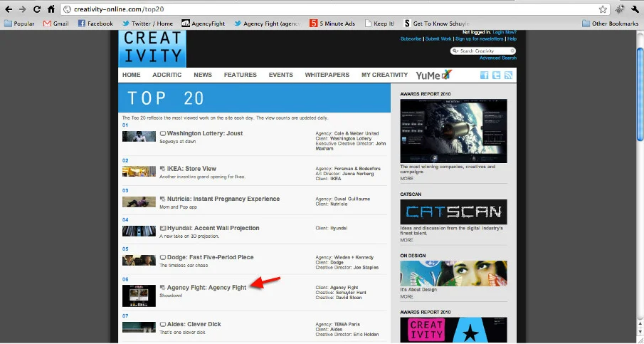
Task: Open Agency Fight: Agency Fight entry
Action: click(206, 287)
